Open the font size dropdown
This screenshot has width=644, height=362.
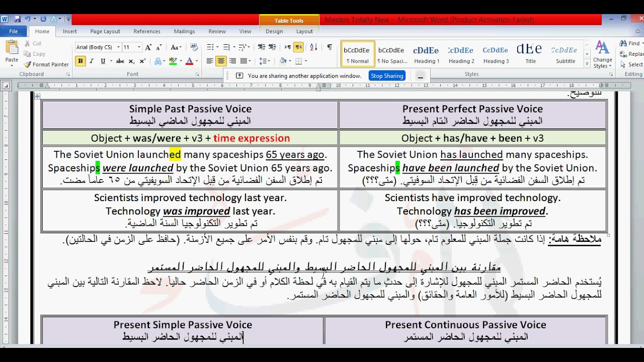click(x=139, y=47)
